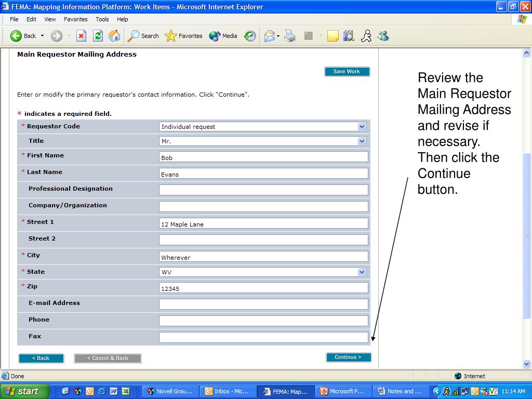Click the page scrollbar up arrow
This screenshot has height=399, width=532.
[527, 52]
